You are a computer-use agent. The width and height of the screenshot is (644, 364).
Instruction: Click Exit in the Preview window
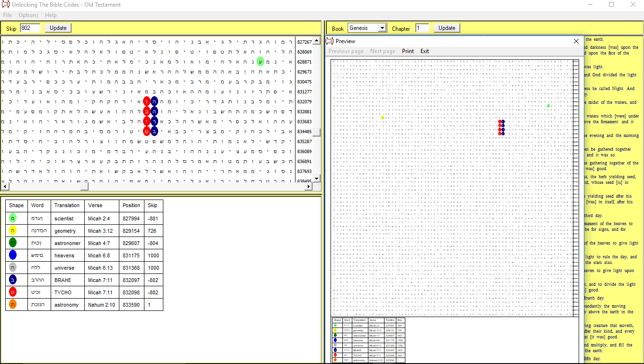click(425, 51)
